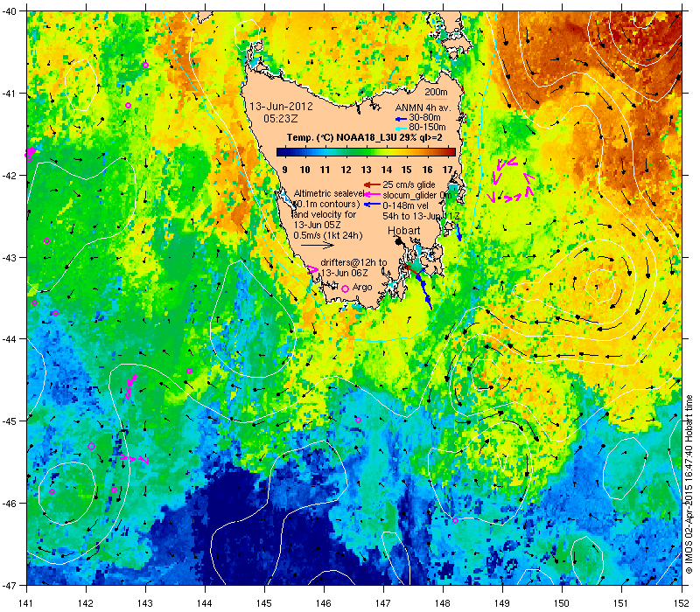Click the short blue velocity arrow near 148.2E, 42.7S
Image resolution: width=700 pixels, height=612 pixels.
pos(458,233)
